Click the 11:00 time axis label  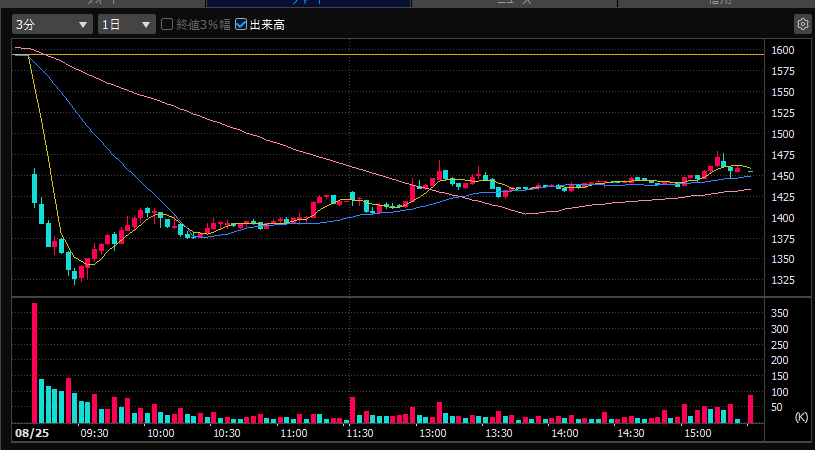[294, 433]
